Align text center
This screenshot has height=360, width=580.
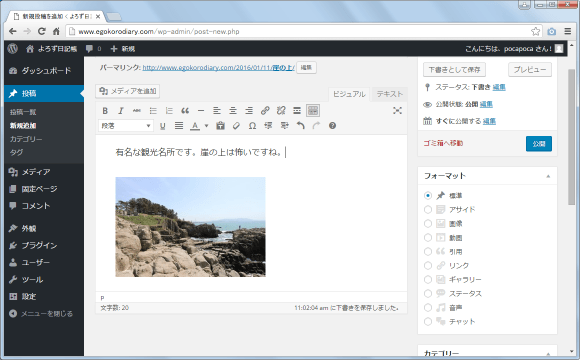click(233, 111)
